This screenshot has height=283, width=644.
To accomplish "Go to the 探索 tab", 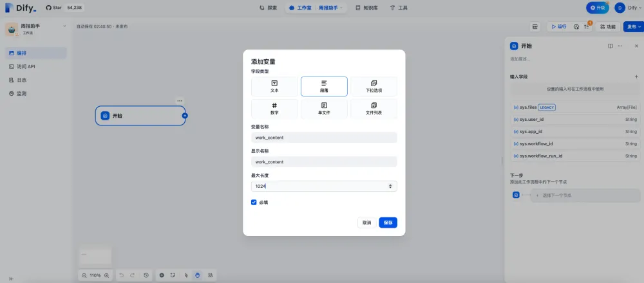I will tap(269, 7).
